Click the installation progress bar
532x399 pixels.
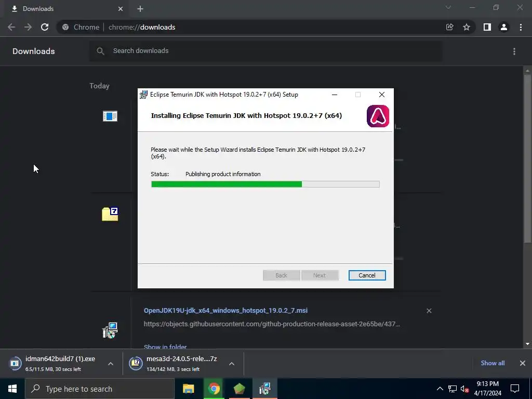[265, 184]
